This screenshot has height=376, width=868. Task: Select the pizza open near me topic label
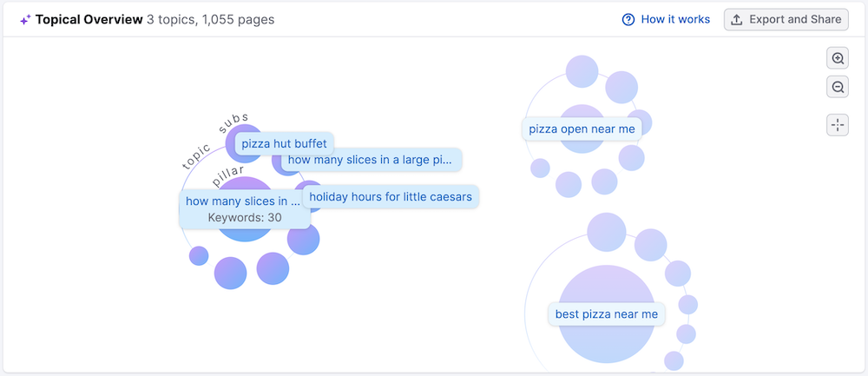tap(582, 129)
